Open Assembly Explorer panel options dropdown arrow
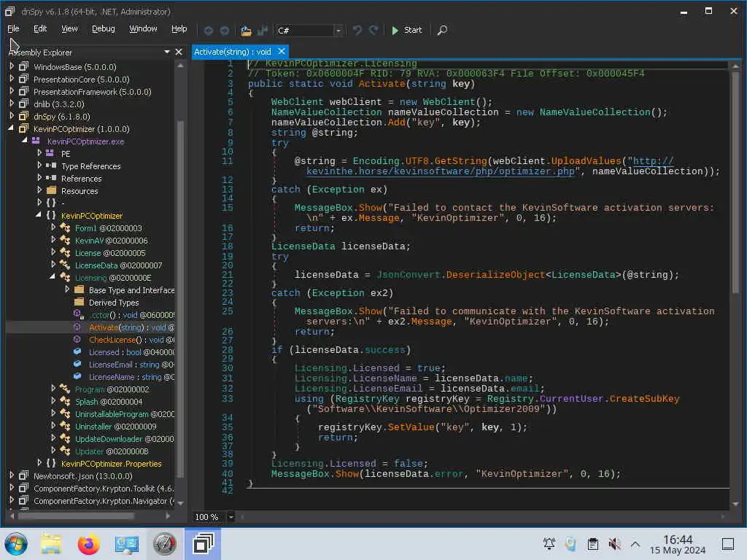Screen dimensions: 747x560 coord(167,52)
